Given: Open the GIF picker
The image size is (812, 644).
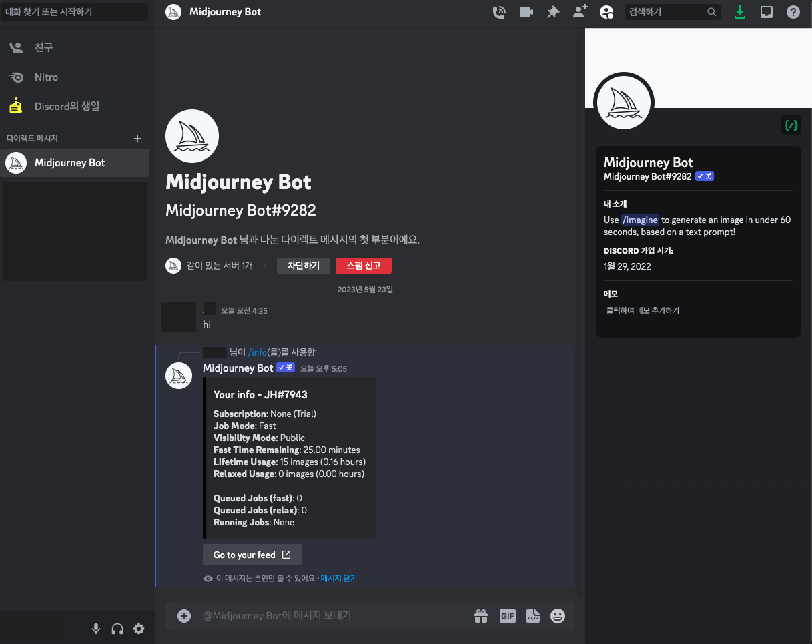Looking at the screenshot, I should coord(508,616).
